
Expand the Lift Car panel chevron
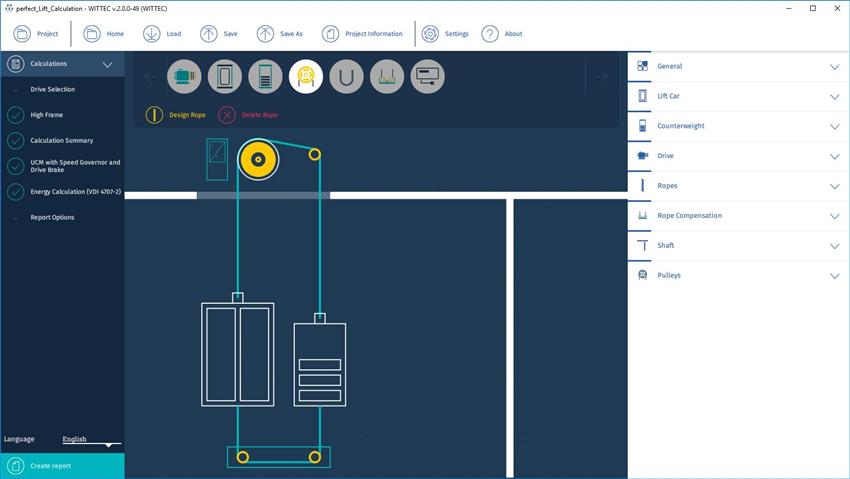click(834, 97)
